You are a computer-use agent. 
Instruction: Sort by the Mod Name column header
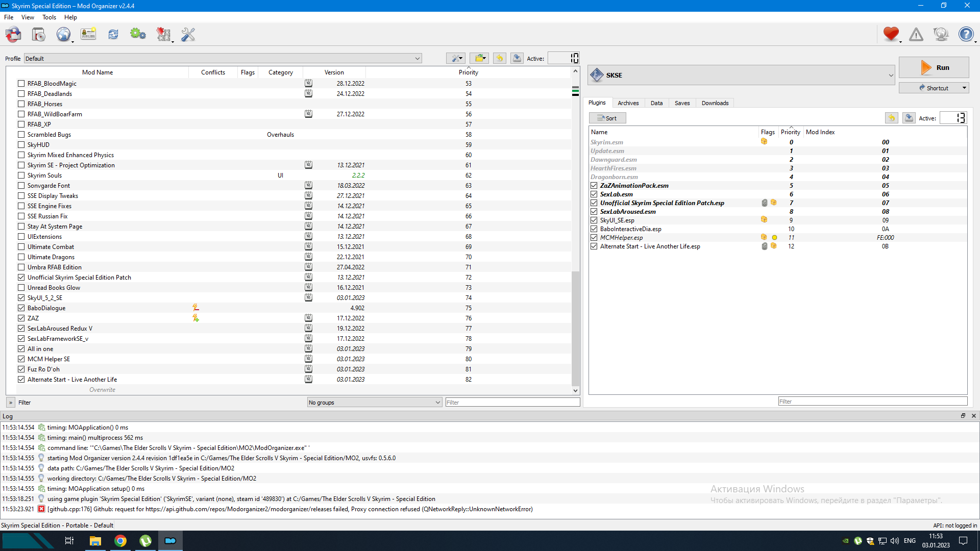click(x=97, y=72)
